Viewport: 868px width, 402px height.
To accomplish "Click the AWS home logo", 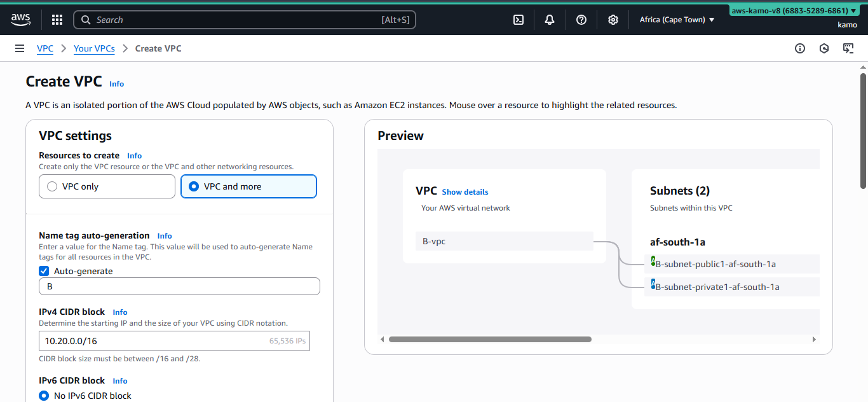I will click(x=20, y=20).
